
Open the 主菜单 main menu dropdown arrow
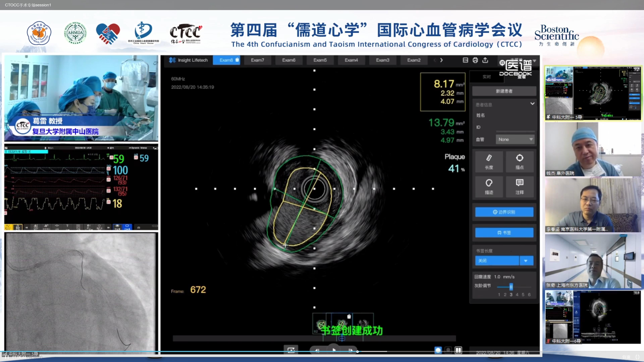pyautogui.click(x=534, y=61)
